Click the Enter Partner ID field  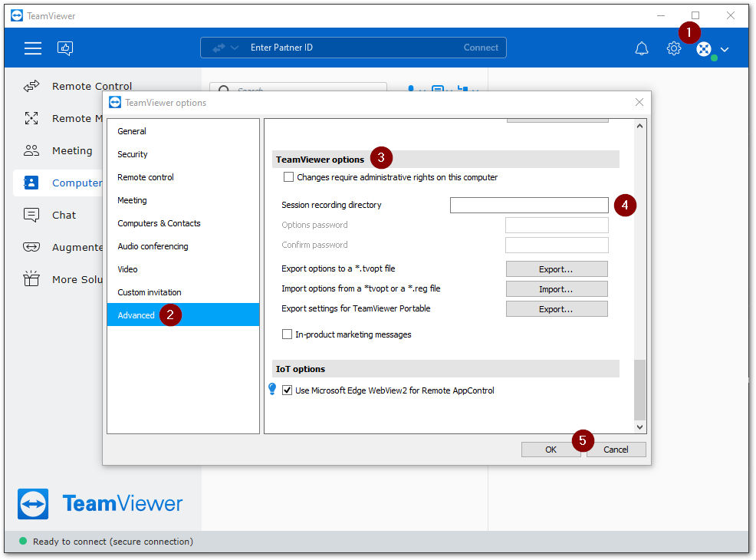click(x=352, y=48)
